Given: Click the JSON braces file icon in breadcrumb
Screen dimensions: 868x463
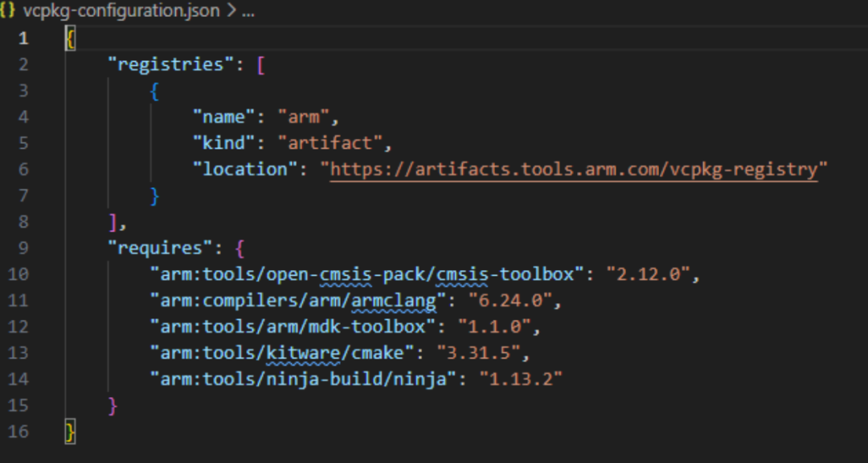Looking at the screenshot, I should (x=6, y=11).
